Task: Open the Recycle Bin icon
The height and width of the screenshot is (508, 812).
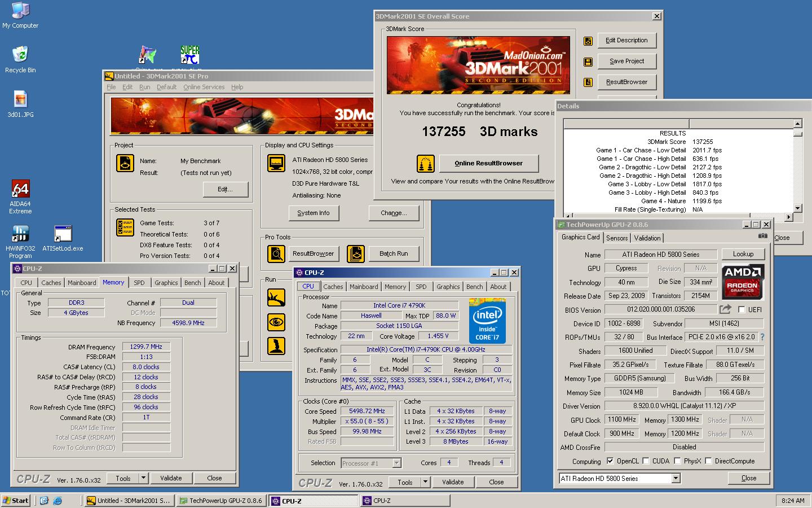Action: tap(20, 59)
